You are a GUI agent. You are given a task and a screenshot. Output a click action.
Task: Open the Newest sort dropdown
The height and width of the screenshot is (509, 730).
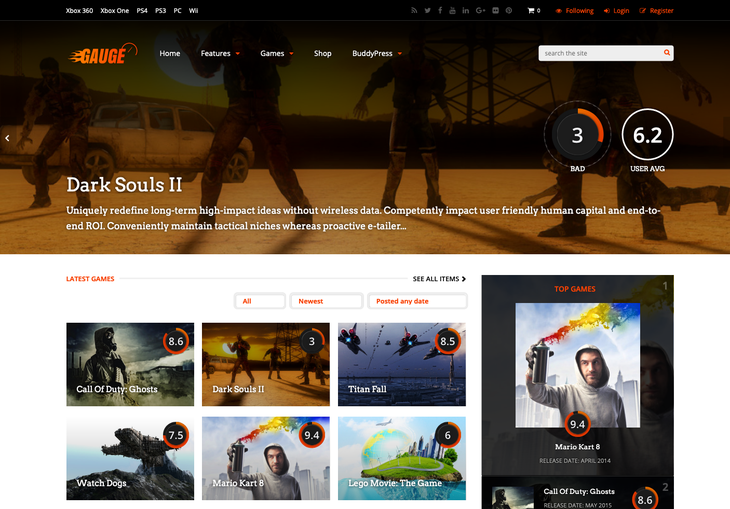click(x=326, y=301)
